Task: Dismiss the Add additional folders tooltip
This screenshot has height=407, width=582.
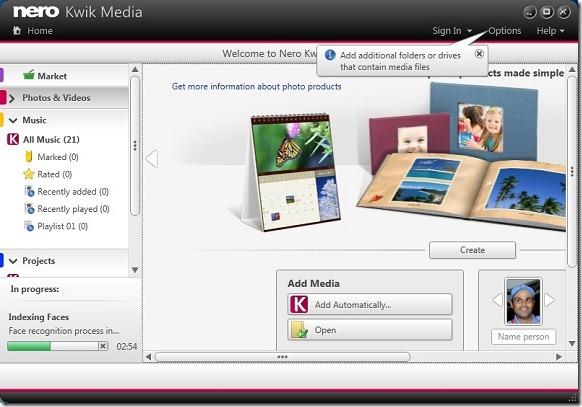Action: [x=479, y=53]
